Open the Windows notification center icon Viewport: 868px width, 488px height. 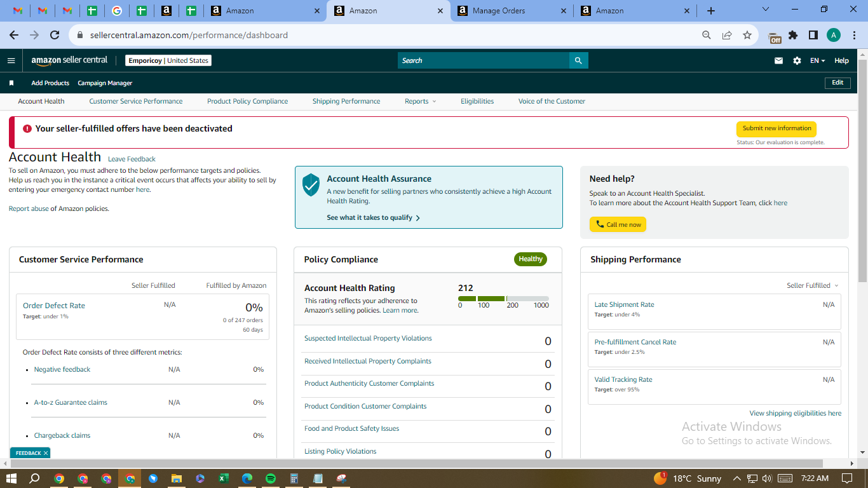click(x=846, y=478)
